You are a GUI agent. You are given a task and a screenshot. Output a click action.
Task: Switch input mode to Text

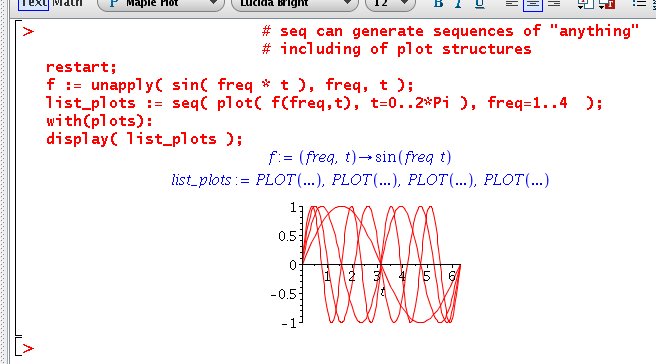coord(33,4)
